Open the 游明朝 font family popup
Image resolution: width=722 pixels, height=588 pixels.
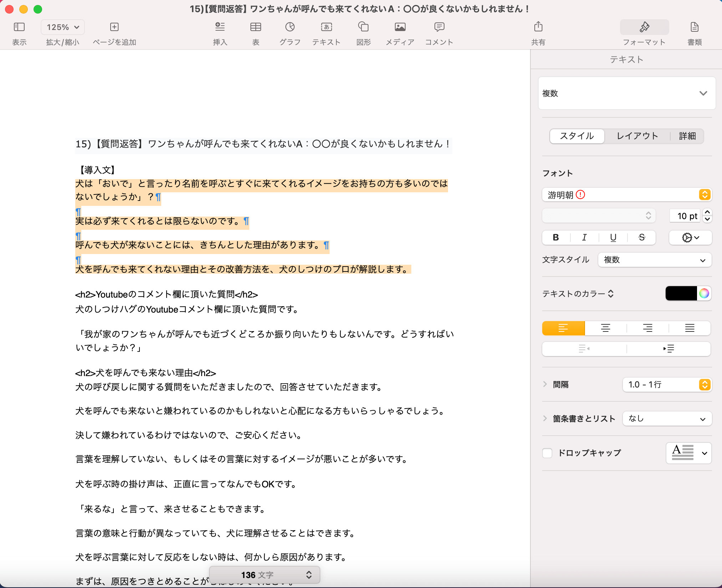(x=627, y=195)
